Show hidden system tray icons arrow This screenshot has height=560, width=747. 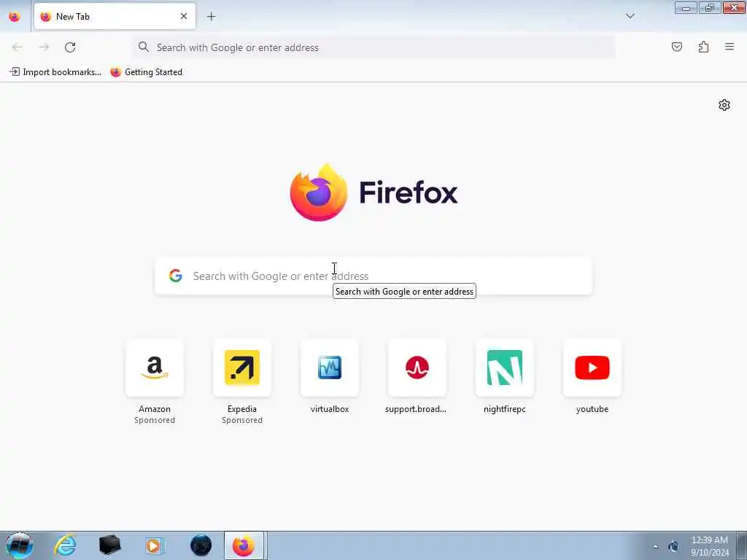click(656, 546)
